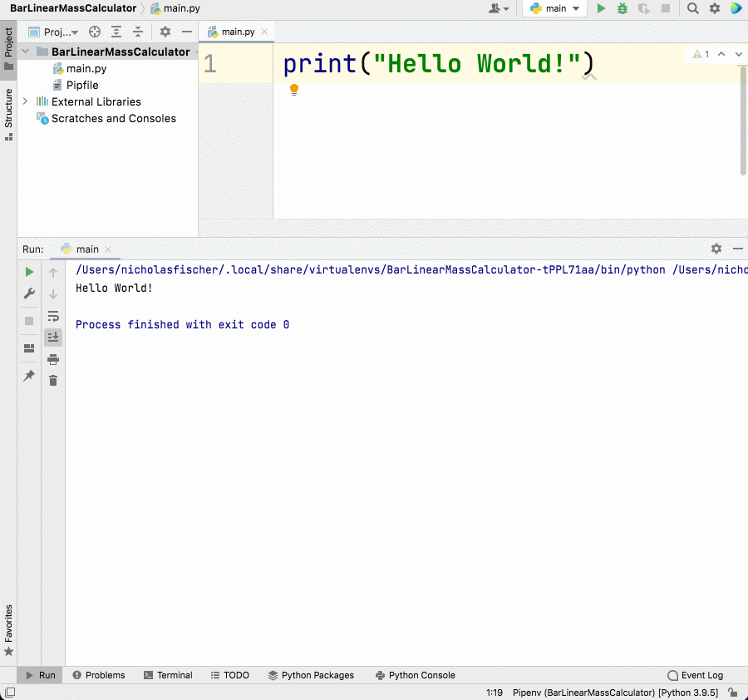Image resolution: width=748 pixels, height=700 pixels.
Task: Print console contents via printer icon
Action: tap(53, 359)
